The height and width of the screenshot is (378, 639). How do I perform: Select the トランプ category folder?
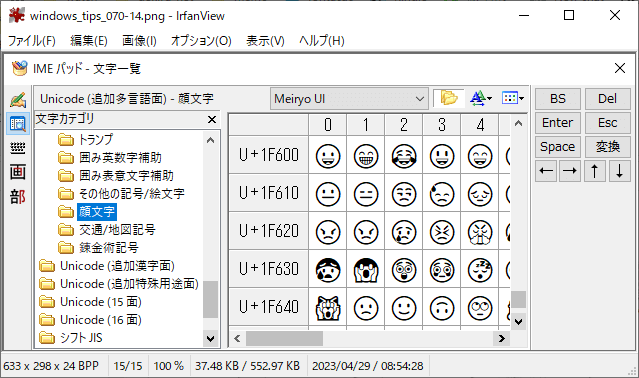click(x=86, y=140)
